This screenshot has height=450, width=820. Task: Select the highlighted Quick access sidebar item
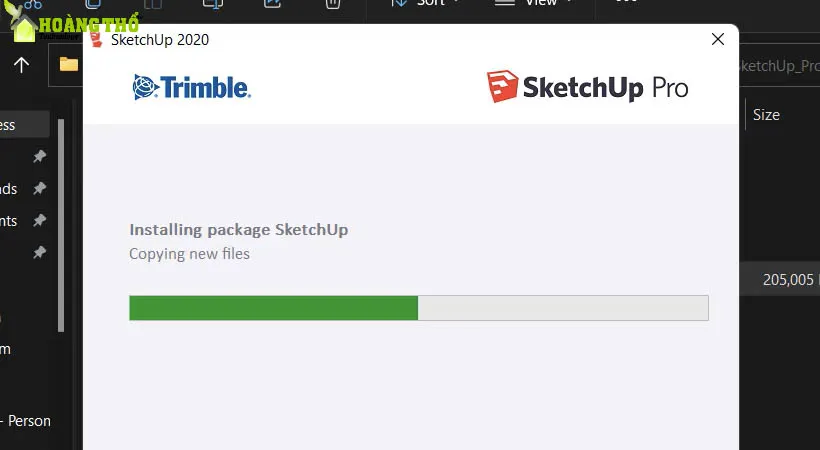point(20,124)
